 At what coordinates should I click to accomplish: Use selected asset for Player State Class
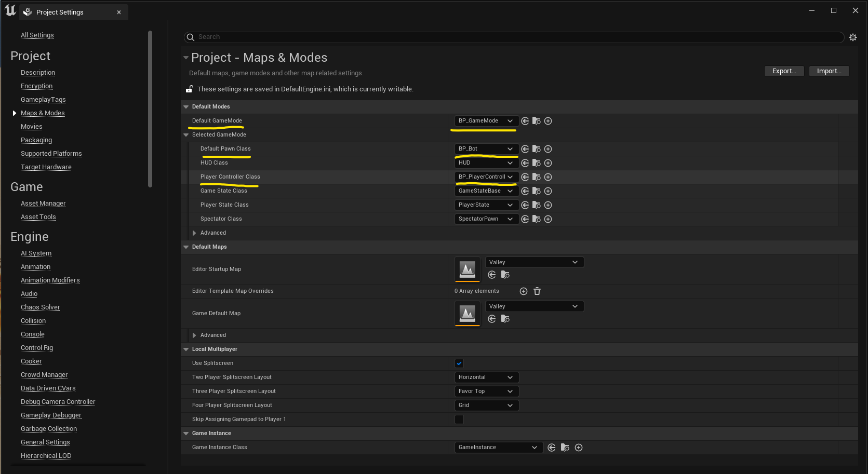coord(525,205)
